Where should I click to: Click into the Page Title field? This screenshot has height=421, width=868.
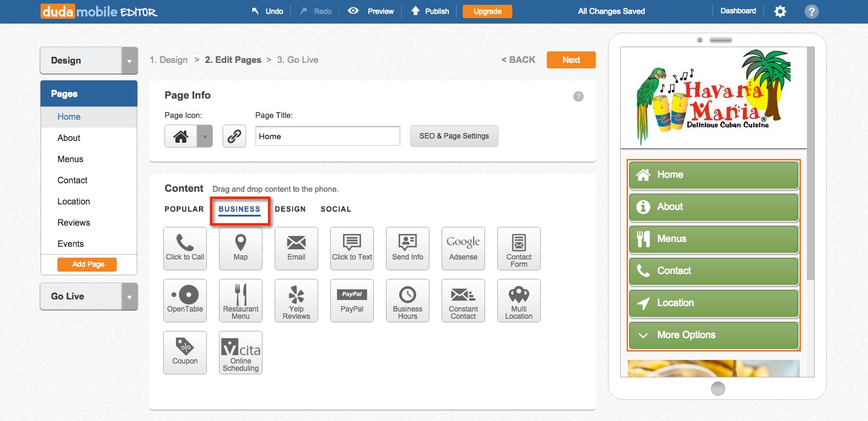[x=328, y=136]
